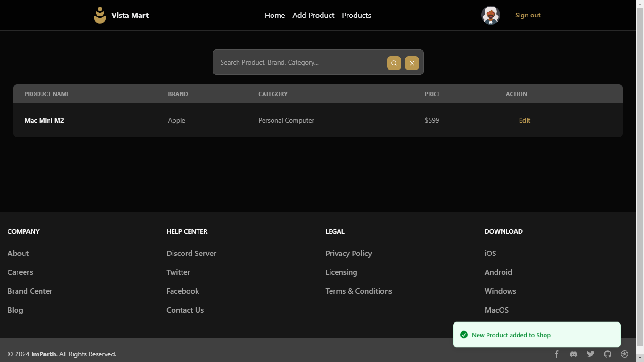Select the Mac Mini M2 product name
644x362 pixels.
pyautogui.click(x=44, y=120)
